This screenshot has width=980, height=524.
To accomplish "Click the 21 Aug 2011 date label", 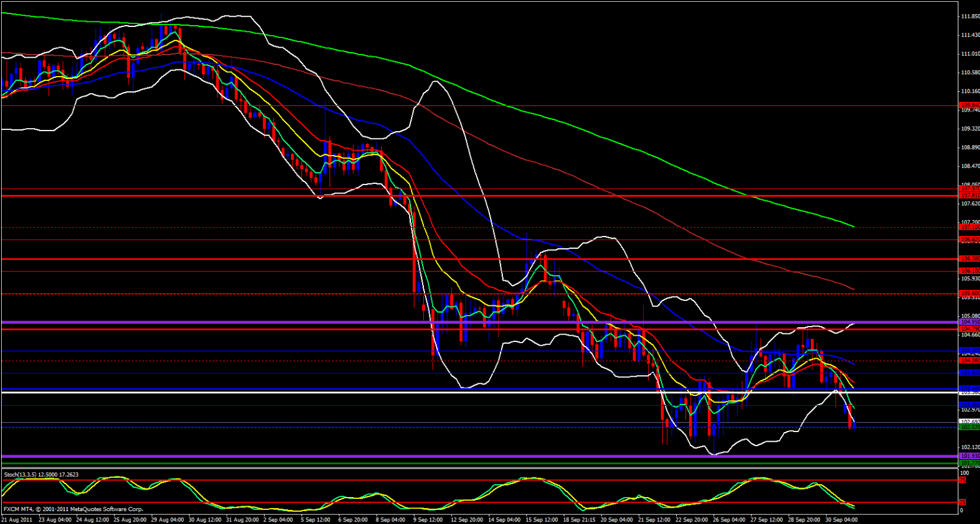I will click(17, 520).
